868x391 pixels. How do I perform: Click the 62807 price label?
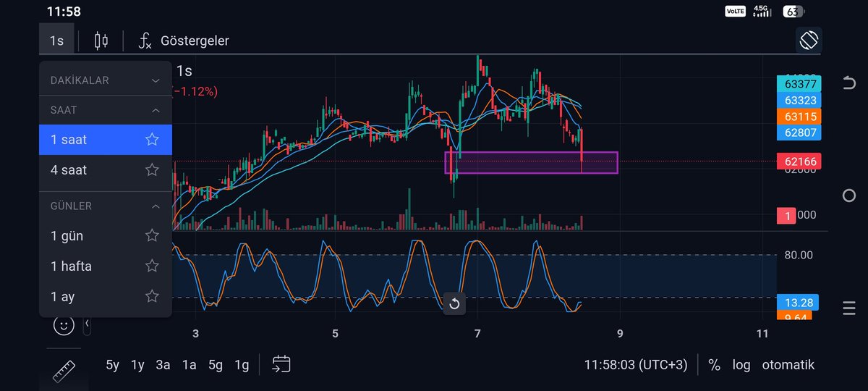tap(800, 133)
